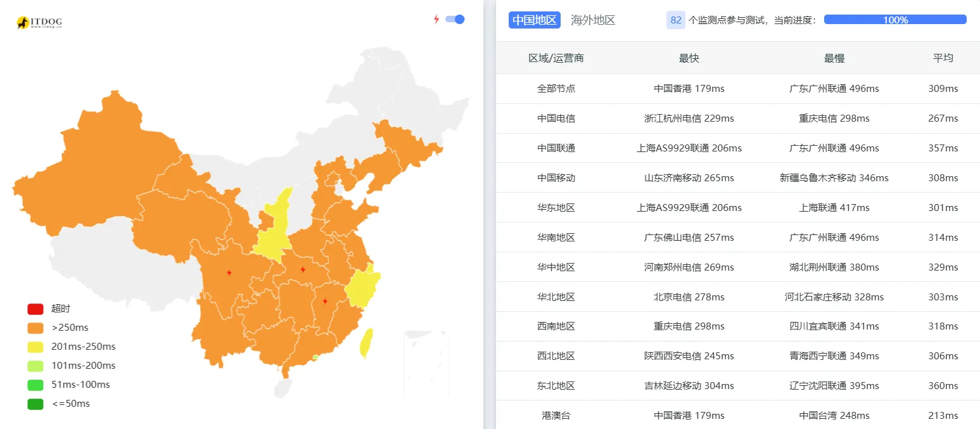
Task: Click 新疆乌鲁木齐移动 346ms cell
Action: (x=834, y=178)
